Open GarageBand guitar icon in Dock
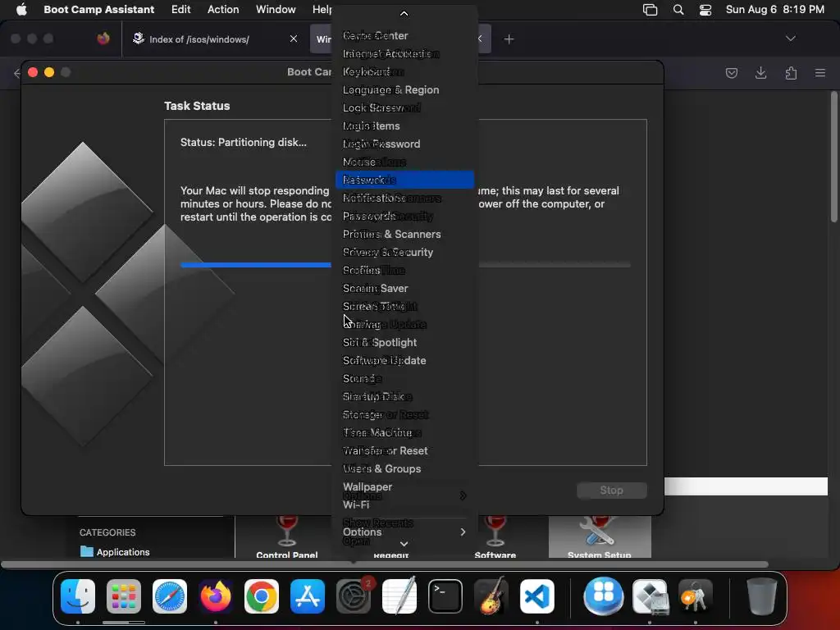840x630 pixels. coord(491,596)
